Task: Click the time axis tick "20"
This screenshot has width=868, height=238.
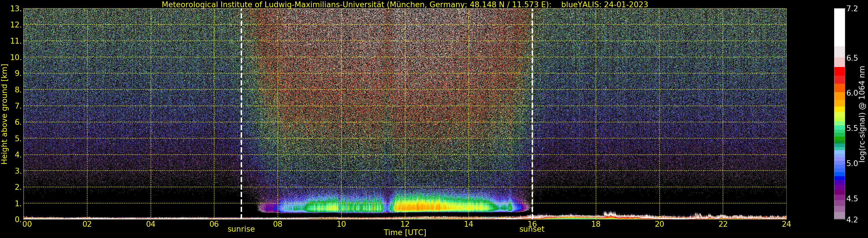Action: pos(659,224)
